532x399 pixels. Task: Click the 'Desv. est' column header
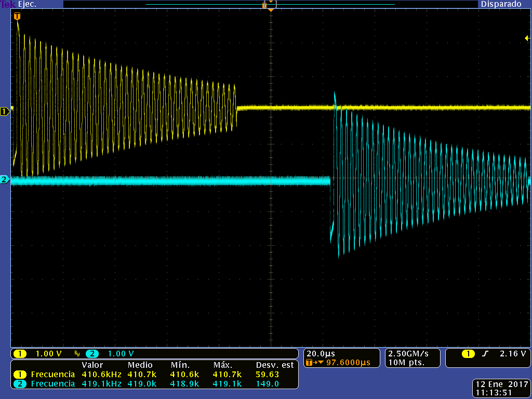tap(275, 365)
